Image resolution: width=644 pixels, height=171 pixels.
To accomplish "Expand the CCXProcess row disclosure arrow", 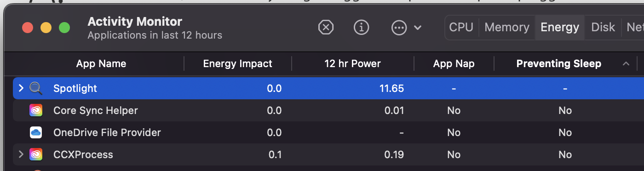I will point(21,154).
